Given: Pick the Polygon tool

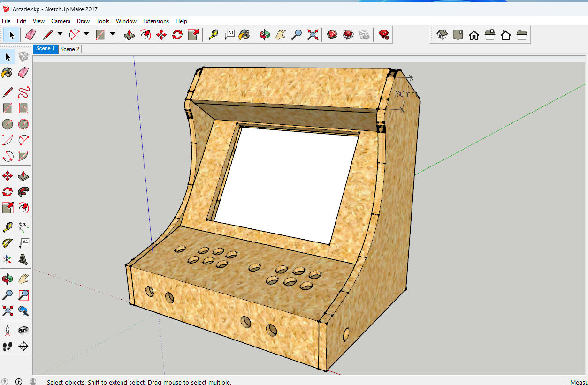Looking at the screenshot, I should 23,124.
